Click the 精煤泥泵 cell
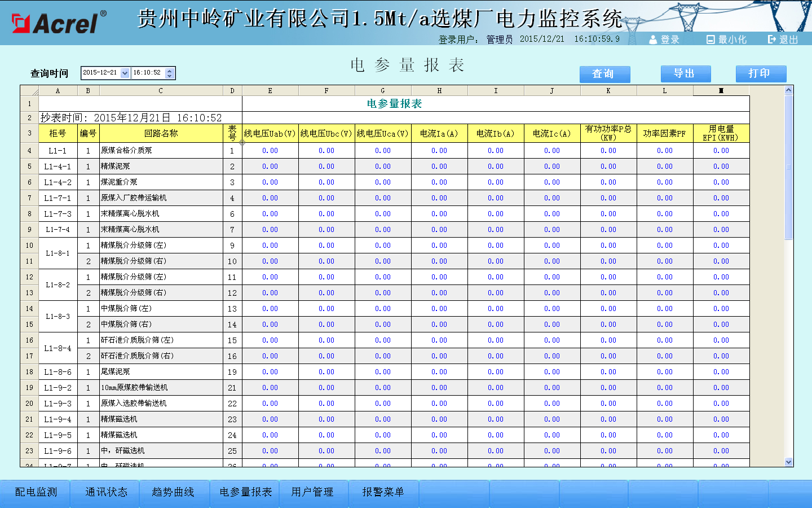This screenshot has width=812, height=508. [x=161, y=167]
